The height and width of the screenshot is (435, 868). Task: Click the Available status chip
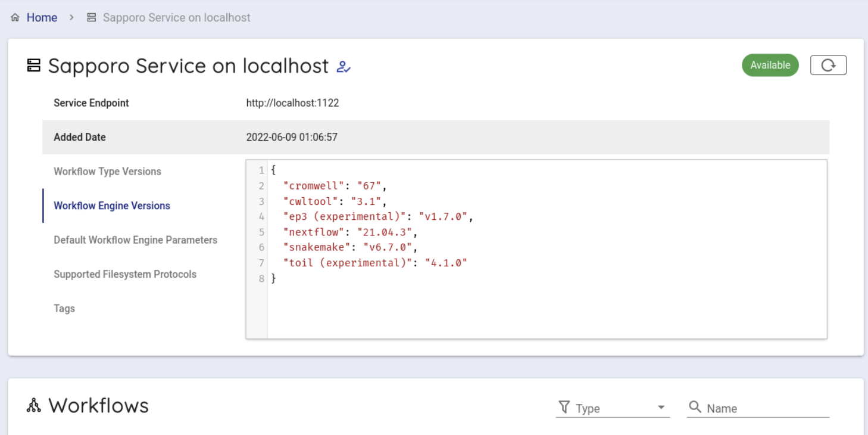pos(770,66)
